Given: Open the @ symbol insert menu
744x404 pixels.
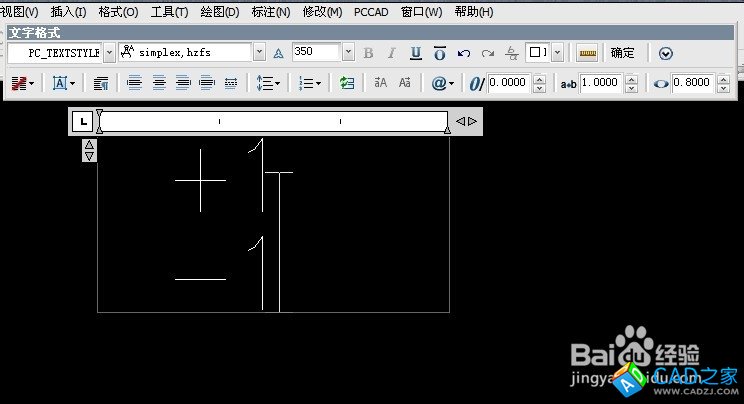Looking at the screenshot, I should pyautogui.click(x=441, y=84).
